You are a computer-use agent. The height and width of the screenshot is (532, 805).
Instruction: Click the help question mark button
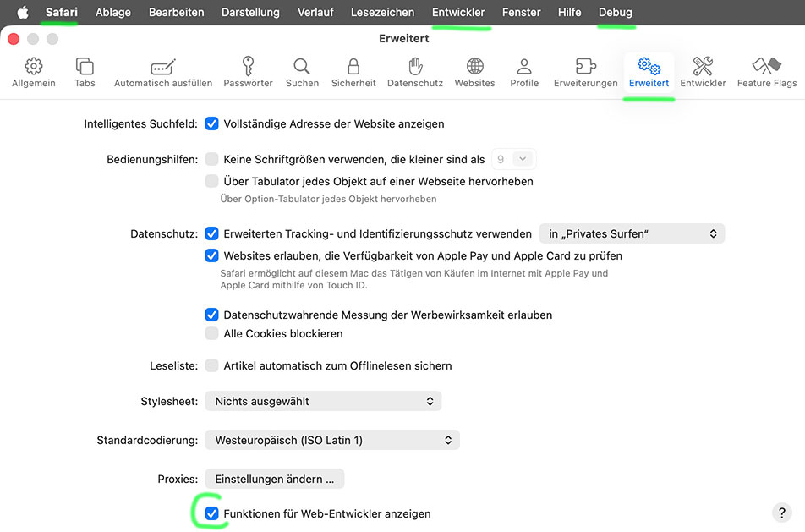pyautogui.click(x=781, y=512)
